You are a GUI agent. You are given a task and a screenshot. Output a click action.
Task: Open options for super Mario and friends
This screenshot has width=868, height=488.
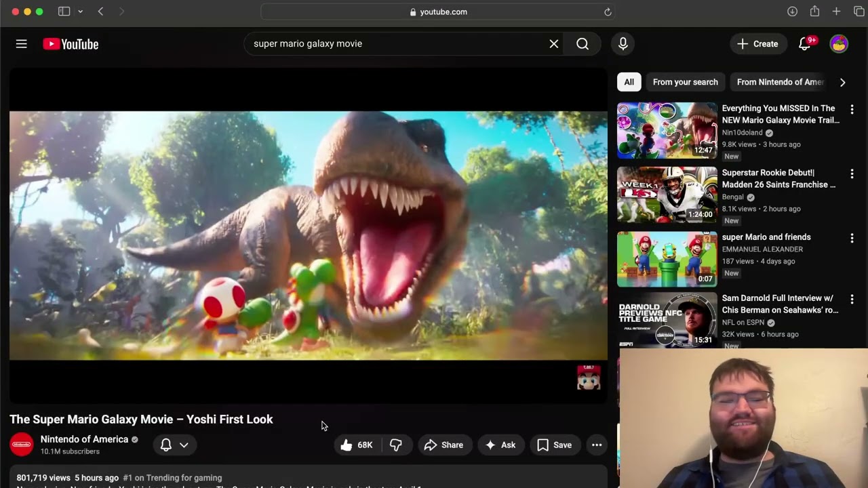tap(852, 238)
